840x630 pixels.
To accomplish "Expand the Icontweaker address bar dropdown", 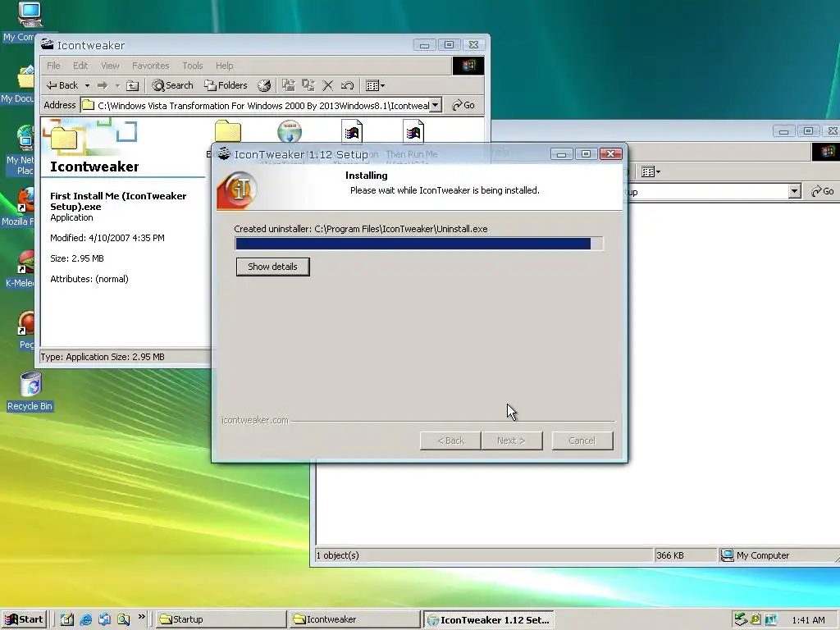I will 436,105.
